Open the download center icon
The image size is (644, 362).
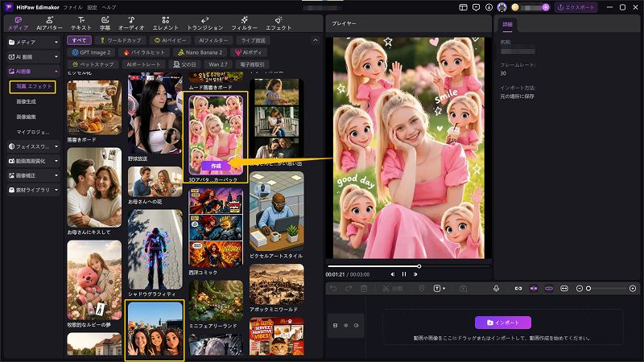point(489,7)
